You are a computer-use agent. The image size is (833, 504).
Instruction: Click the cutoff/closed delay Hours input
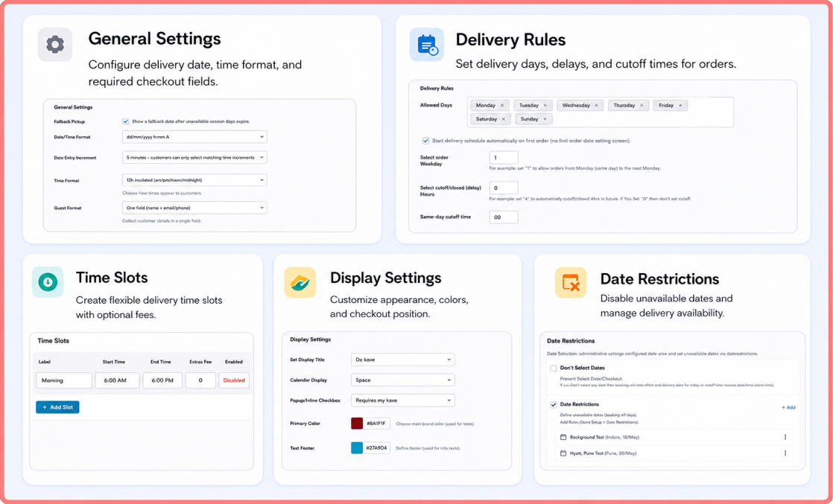point(504,188)
